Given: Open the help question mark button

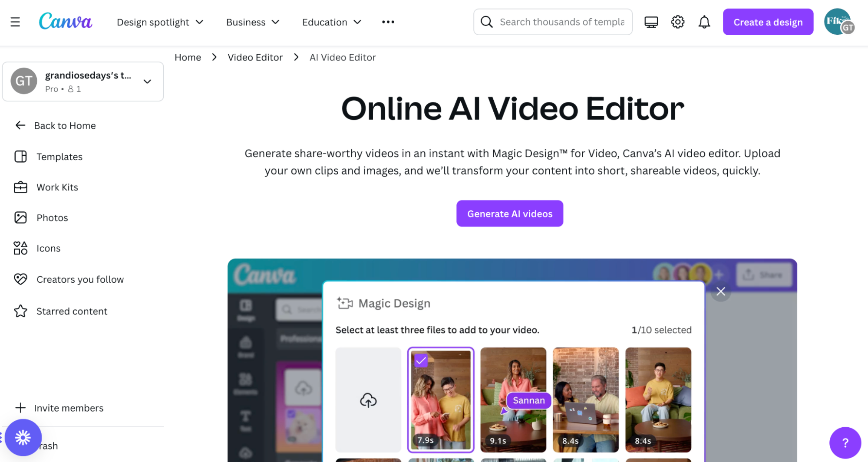Looking at the screenshot, I should (x=845, y=443).
